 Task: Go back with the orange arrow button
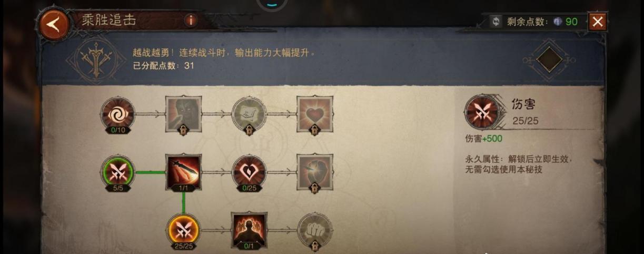pos(53,24)
